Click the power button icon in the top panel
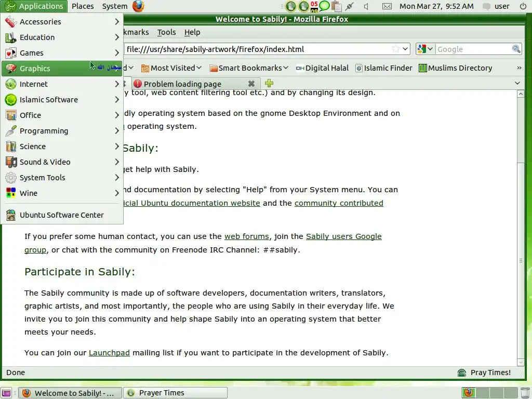 coord(523,6)
